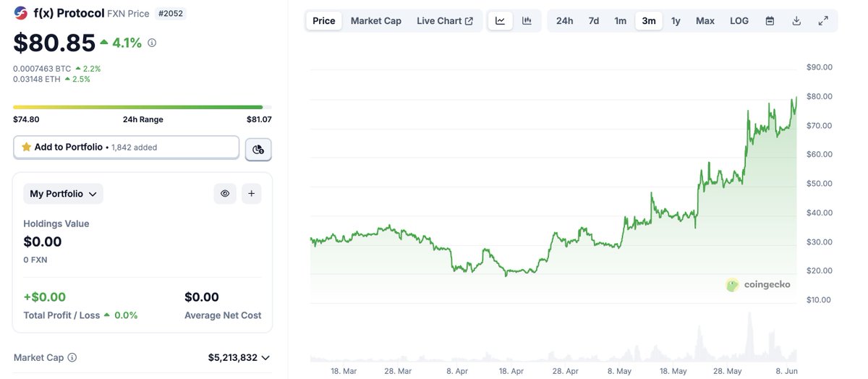The height and width of the screenshot is (379, 868).
Task: Open the Live Chart link
Action: [x=445, y=21]
